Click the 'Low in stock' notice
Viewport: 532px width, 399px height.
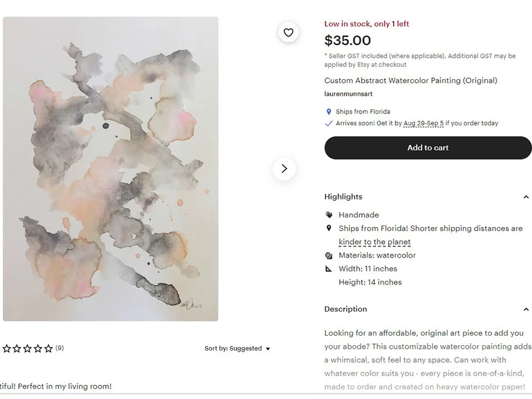(366, 24)
